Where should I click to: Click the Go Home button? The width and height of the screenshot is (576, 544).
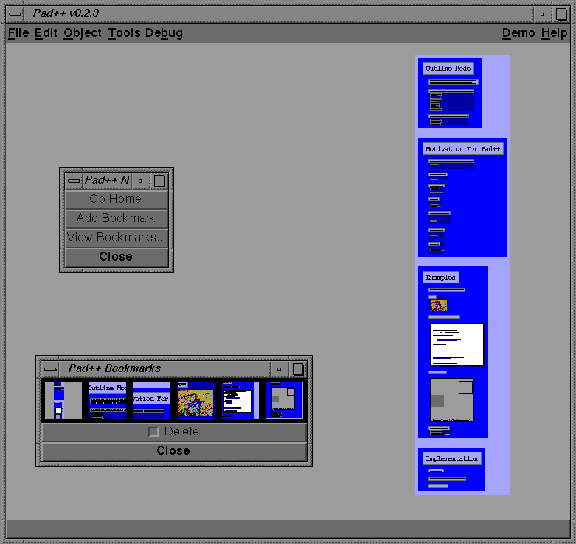click(116, 199)
